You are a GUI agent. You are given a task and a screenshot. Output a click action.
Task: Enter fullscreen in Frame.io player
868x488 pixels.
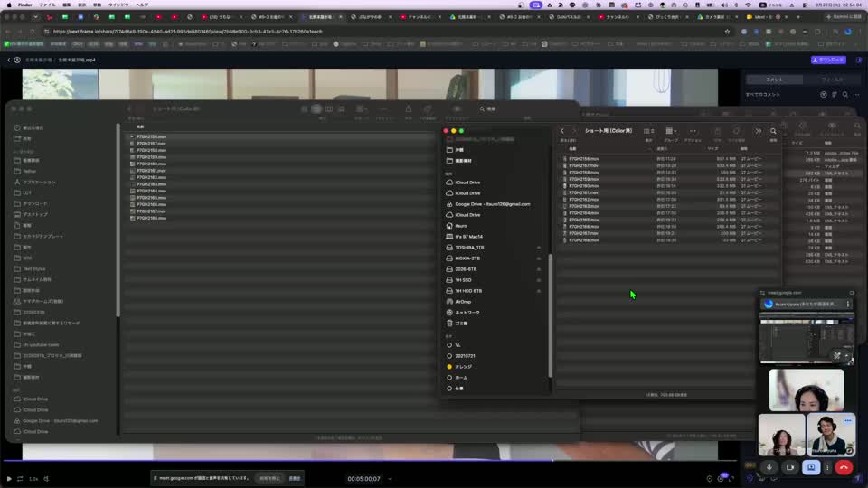pyautogui.click(x=731, y=479)
